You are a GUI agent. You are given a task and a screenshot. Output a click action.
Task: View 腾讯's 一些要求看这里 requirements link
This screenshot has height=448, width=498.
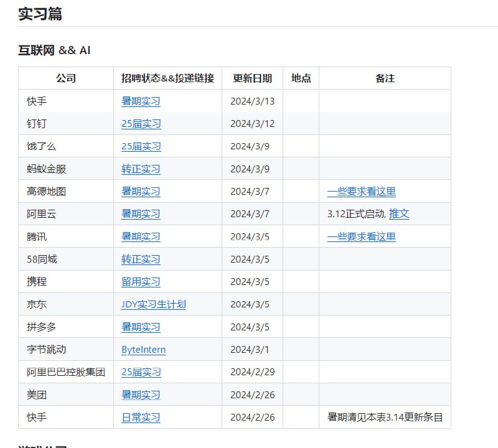pos(362,236)
